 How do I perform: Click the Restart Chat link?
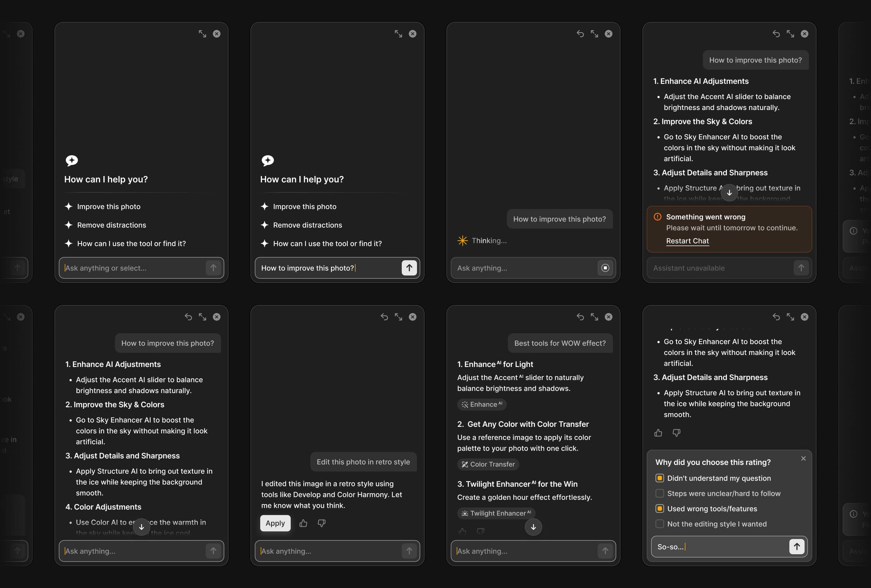point(687,241)
